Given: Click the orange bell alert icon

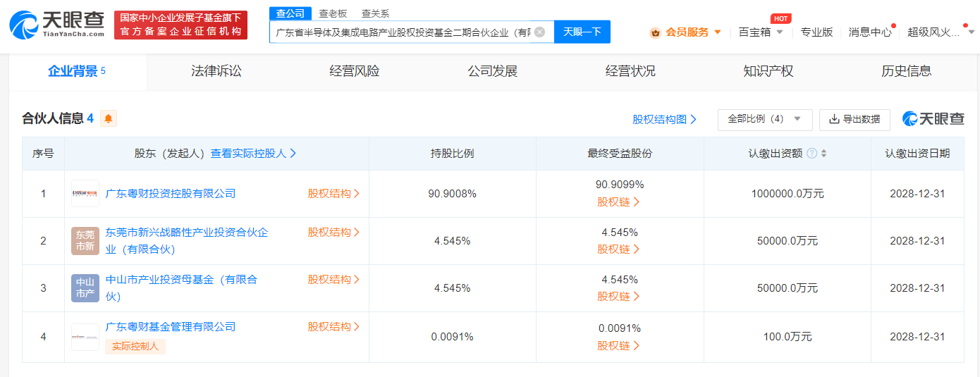Looking at the screenshot, I should point(108,119).
